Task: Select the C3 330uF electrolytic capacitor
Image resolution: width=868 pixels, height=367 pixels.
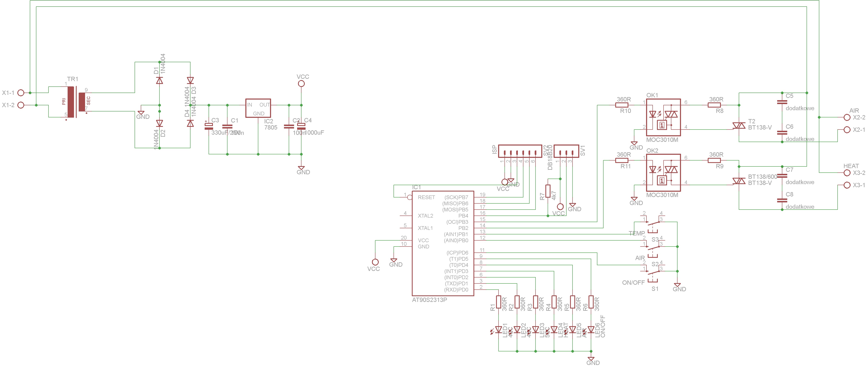Action: coord(209,126)
